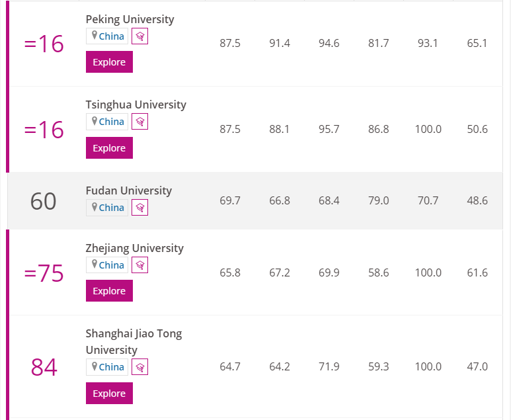Click graduation cap icon for Zhejiang University
Viewport: 511px width, 420px height.
(139, 265)
